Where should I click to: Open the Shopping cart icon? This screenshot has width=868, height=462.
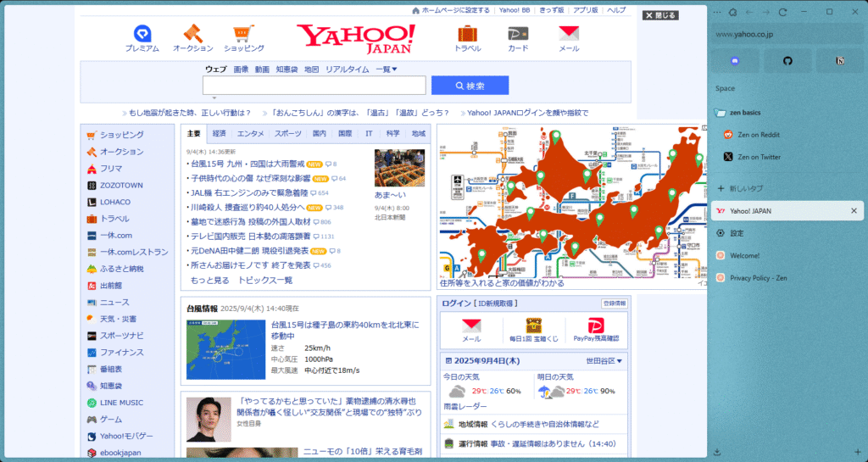[x=243, y=34]
